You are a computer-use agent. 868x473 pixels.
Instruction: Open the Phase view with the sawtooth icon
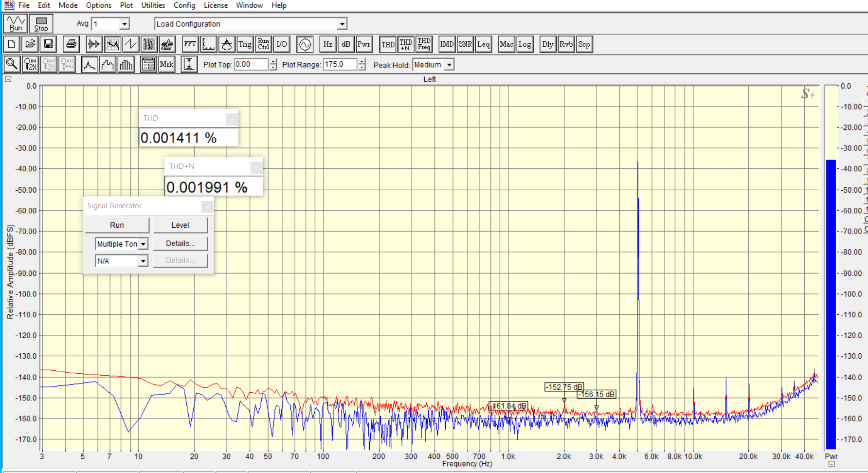pyautogui.click(x=130, y=44)
